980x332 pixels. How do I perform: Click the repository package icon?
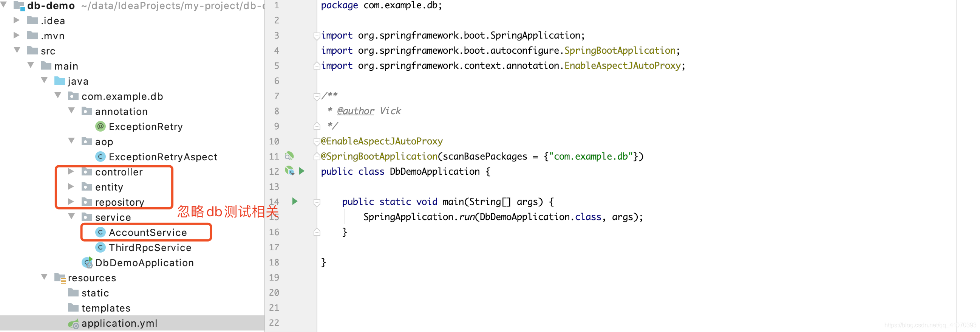point(87,202)
